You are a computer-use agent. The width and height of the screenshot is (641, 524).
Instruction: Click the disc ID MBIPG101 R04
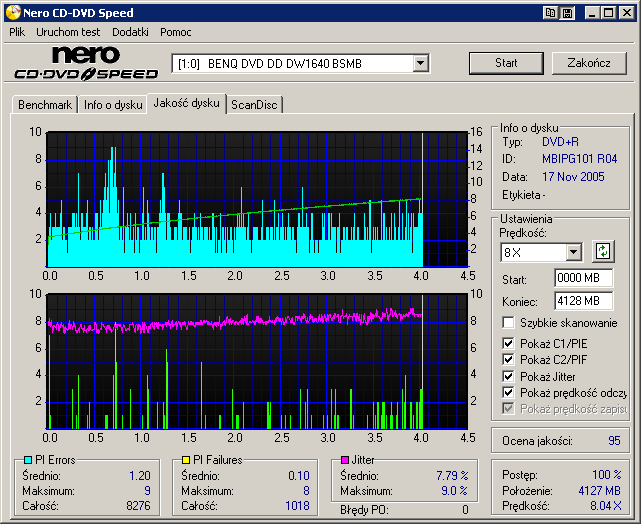pyautogui.click(x=579, y=159)
